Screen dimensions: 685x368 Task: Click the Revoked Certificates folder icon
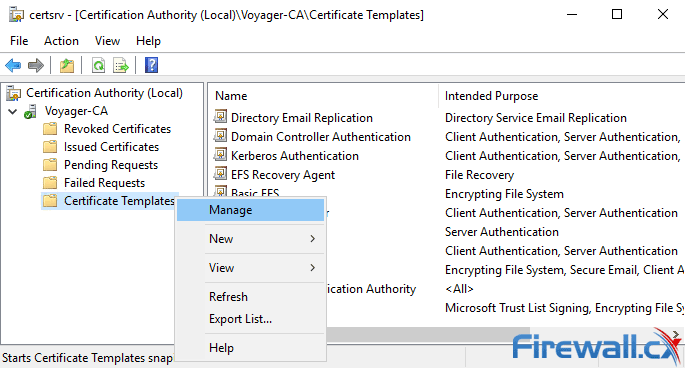tap(50, 129)
